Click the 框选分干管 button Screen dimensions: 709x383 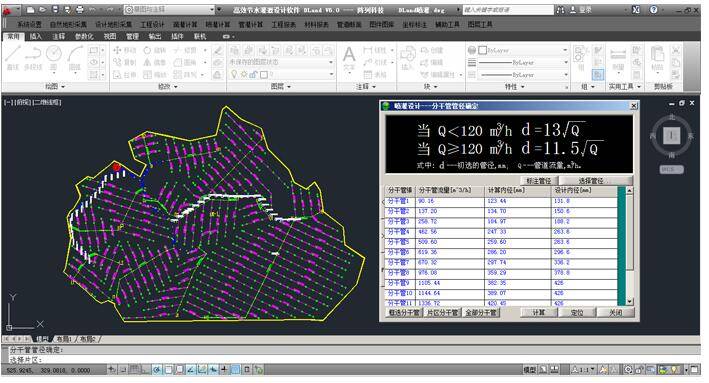point(404,312)
